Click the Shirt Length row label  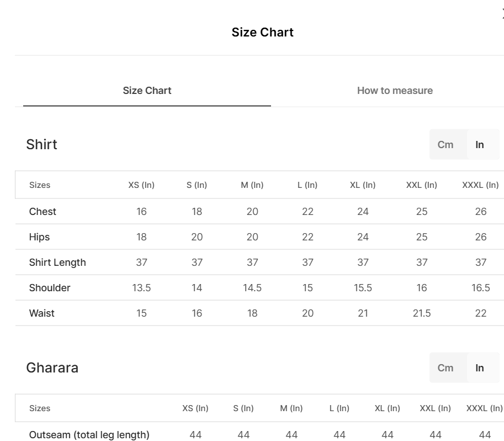click(57, 262)
